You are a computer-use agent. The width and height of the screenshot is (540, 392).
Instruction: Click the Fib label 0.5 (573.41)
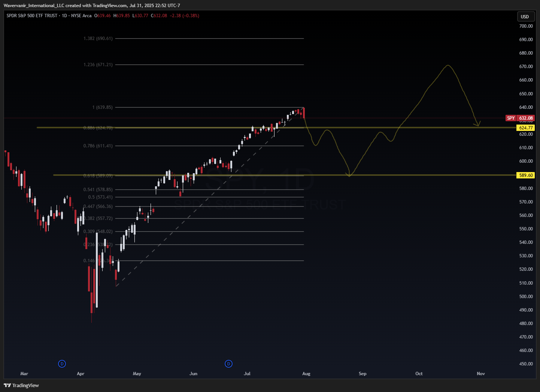[x=100, y=197]
